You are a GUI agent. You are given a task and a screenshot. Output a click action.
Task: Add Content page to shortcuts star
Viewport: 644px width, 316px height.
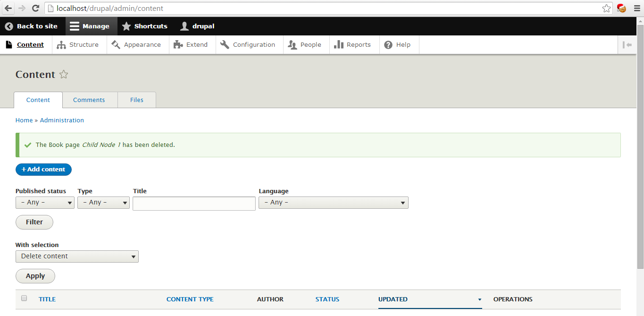64,75
